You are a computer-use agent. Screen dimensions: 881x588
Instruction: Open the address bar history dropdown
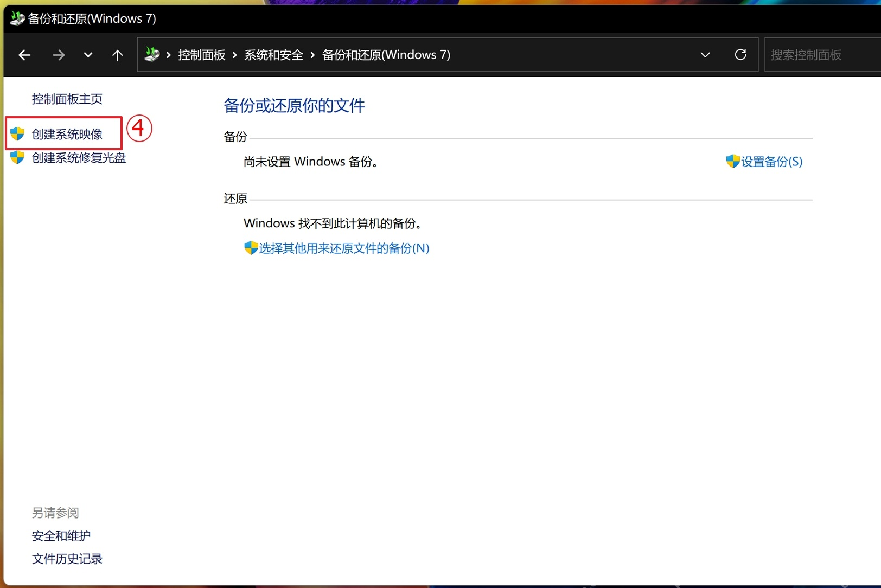[705, 55]
